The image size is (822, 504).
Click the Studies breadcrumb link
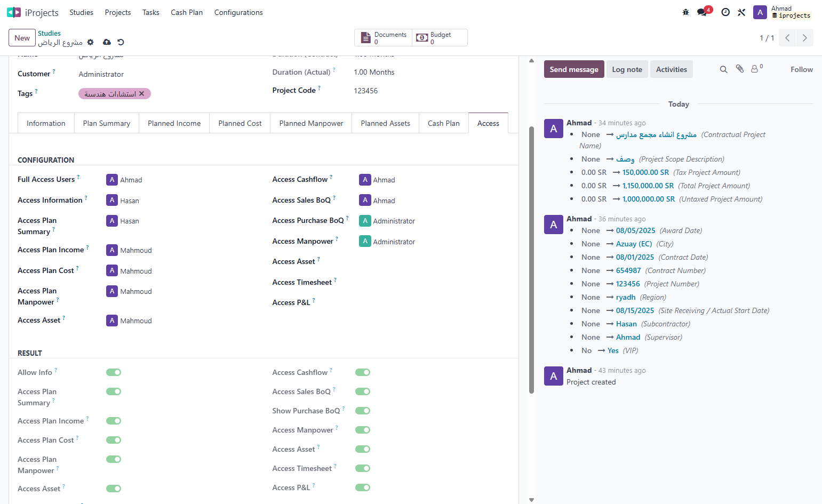pyautogui.click(x=49, y=33)
